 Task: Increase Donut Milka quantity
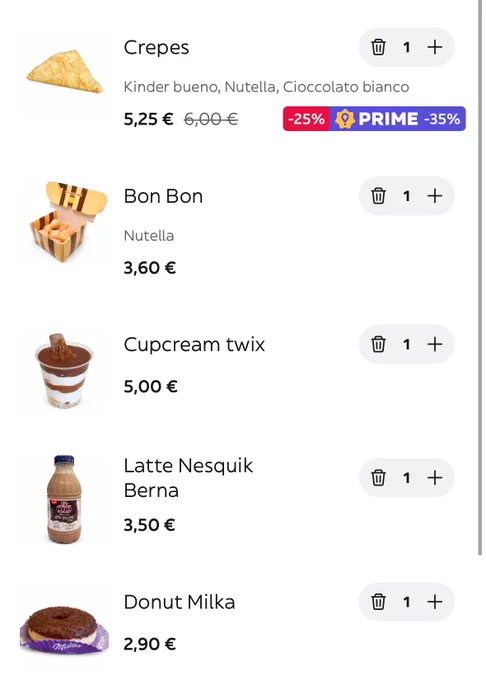coord(435,602)
